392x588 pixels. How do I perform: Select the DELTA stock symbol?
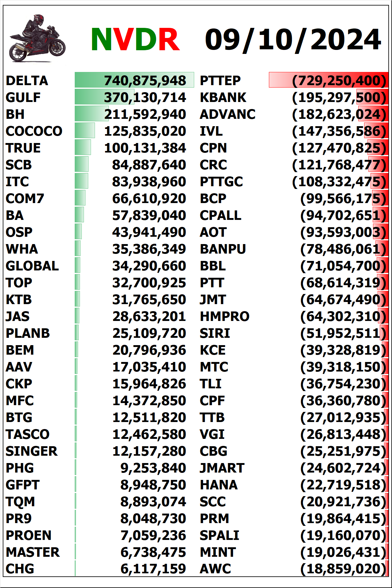pos(27,81)
